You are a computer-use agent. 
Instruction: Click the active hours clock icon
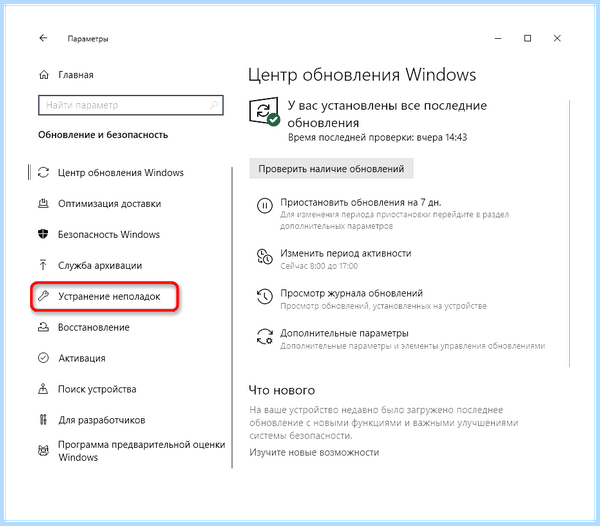264,256
